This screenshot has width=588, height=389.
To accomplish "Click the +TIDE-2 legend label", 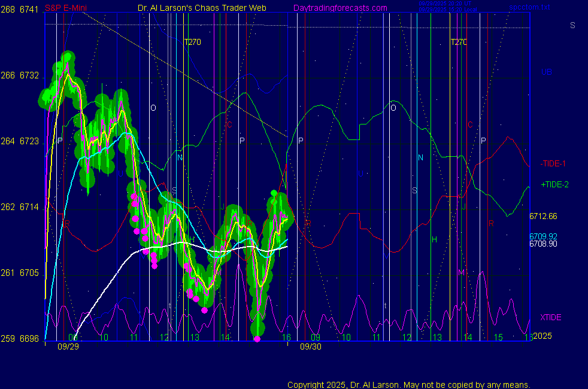I will 554,185.
